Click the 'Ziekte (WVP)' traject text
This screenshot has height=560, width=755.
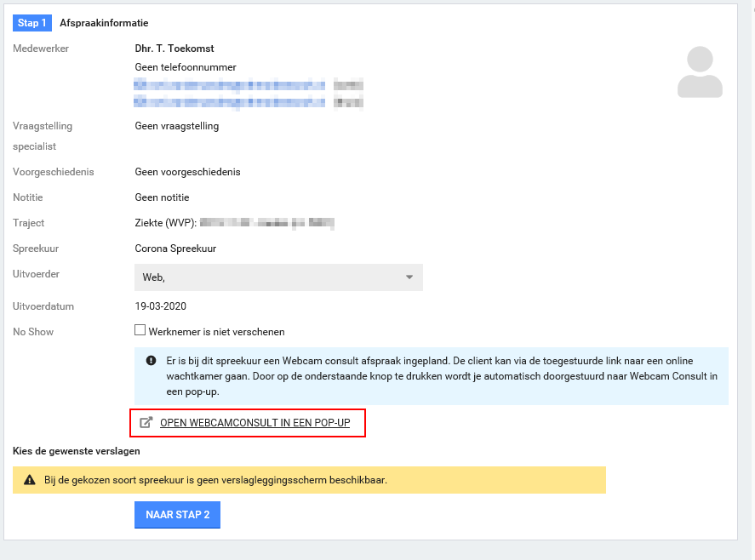(x=166, y=223)
